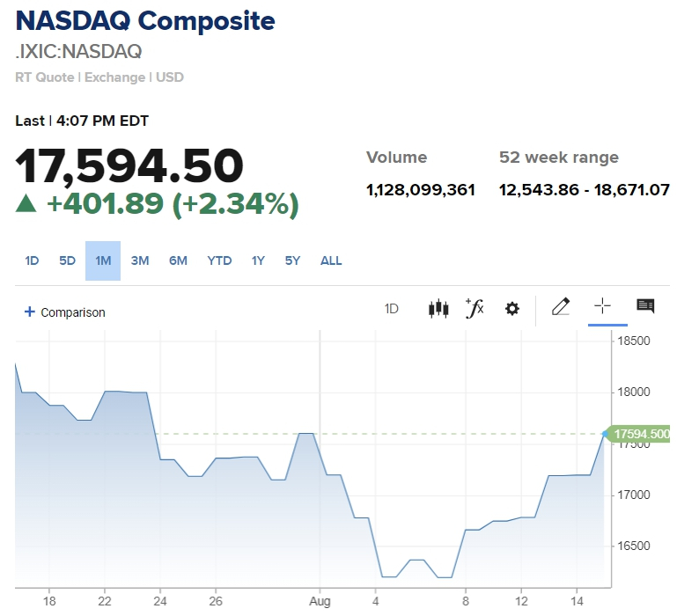Open the fx studies indicator menu
699x616 pixels.
pyautogui.click(x=475, y=308)
